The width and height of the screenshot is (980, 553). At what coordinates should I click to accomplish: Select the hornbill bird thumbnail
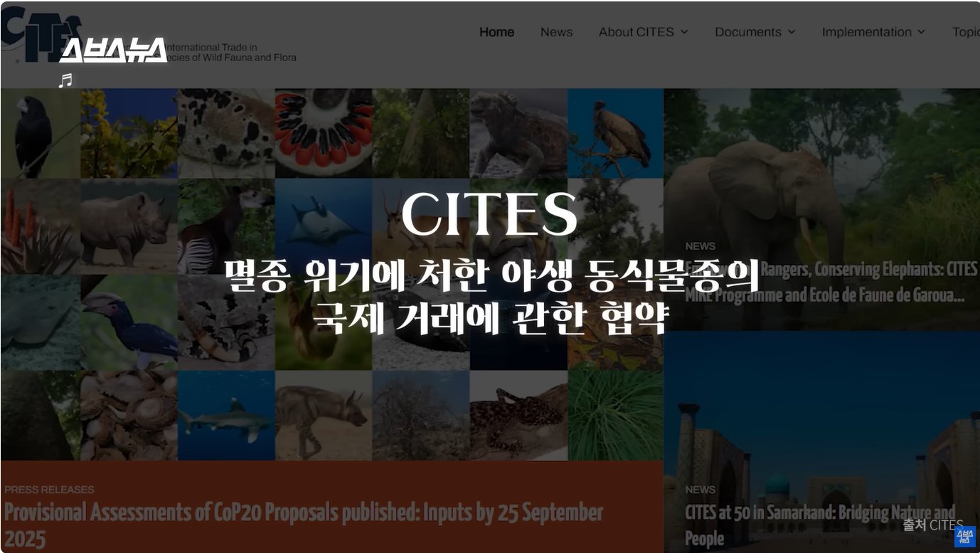point(129,322)
